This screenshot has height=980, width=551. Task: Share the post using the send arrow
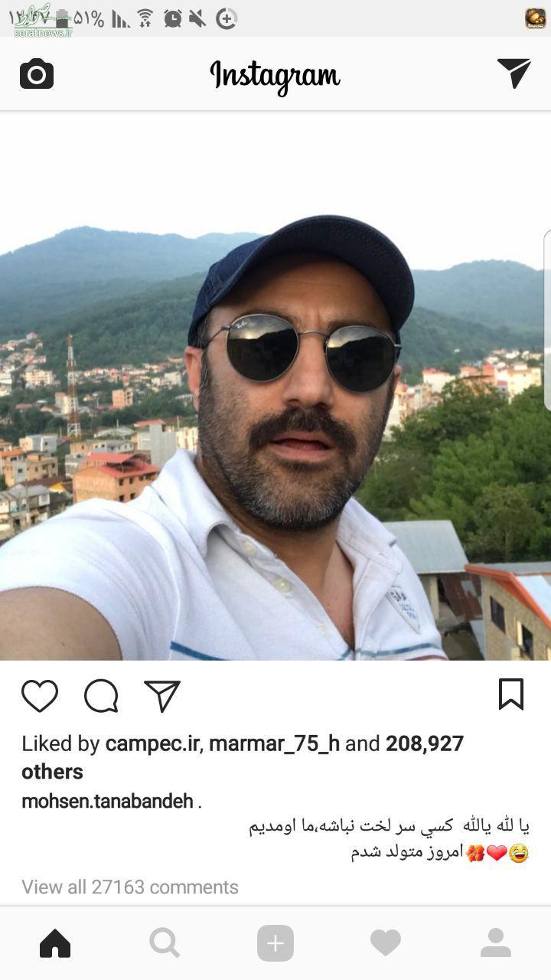162,696
